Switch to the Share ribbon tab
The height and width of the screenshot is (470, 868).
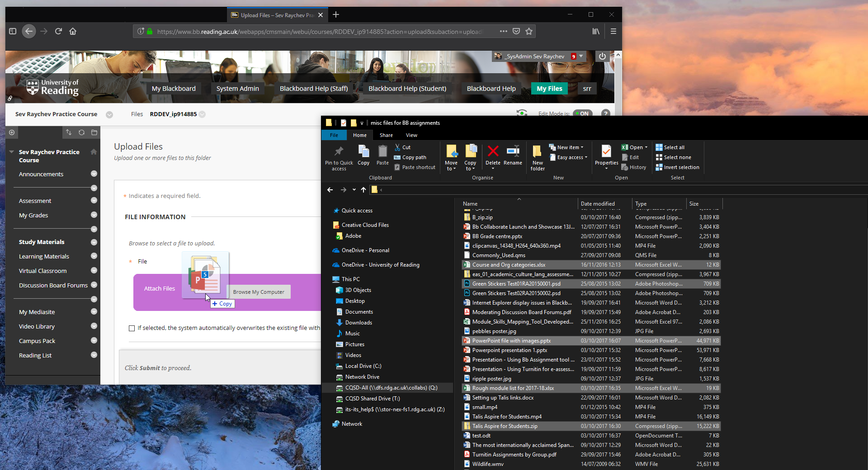[386, 135]
